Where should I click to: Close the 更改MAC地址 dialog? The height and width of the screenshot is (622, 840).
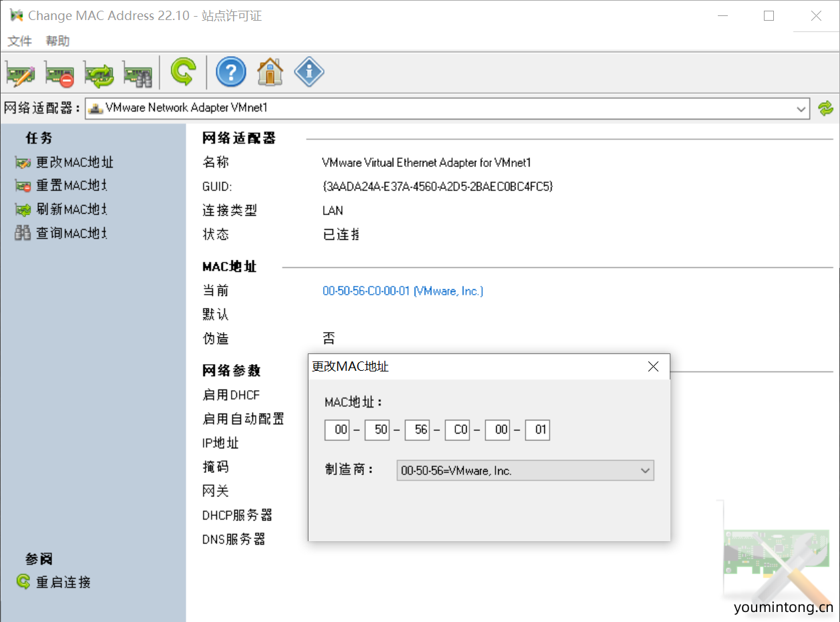pos(653,367)
